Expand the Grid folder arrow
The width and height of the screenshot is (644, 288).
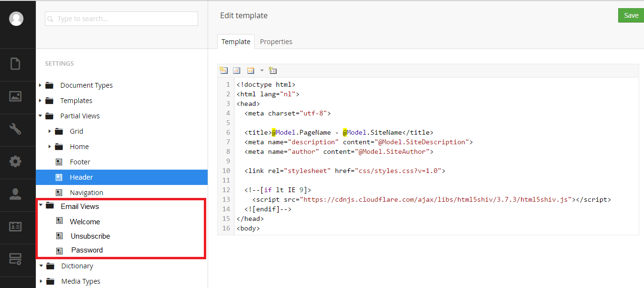tap(50, 131)
